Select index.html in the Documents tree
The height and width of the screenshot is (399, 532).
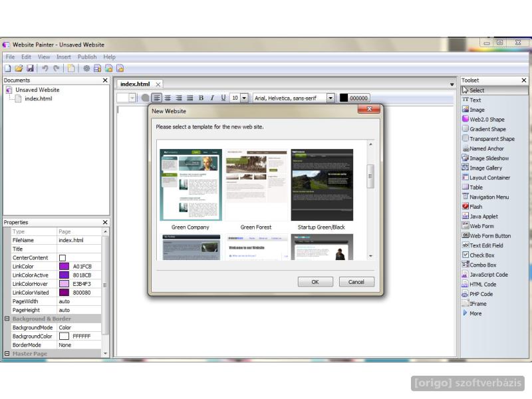click(x=39, y=98)
